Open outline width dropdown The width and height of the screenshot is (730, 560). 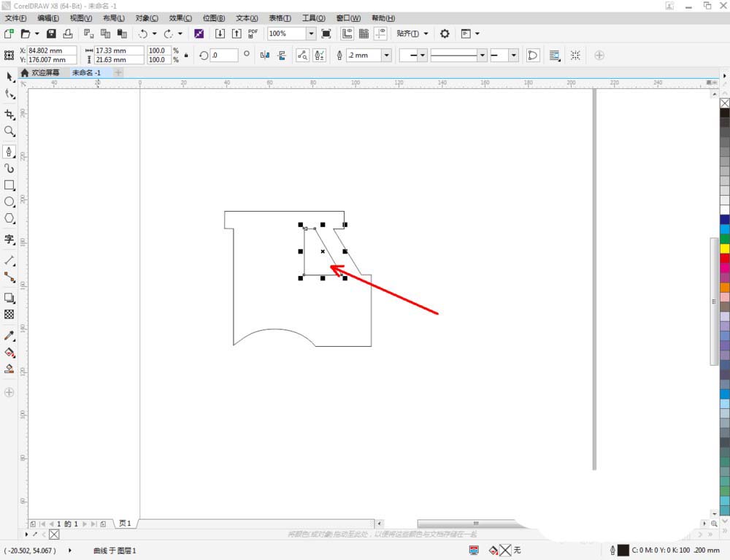point(386,55)
